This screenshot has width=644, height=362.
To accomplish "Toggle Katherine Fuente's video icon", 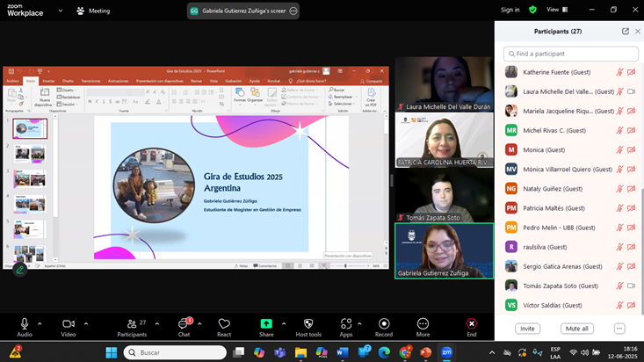I will coord(632,72).
